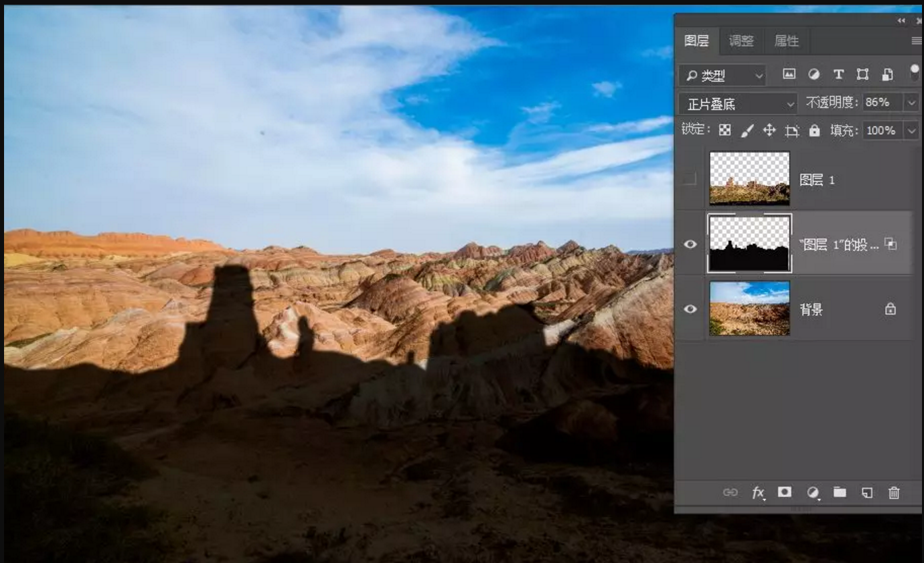Screen dimensions: 924x563
Task: Click the pixel layer filter icon
Action: click(x=789, y=74)
